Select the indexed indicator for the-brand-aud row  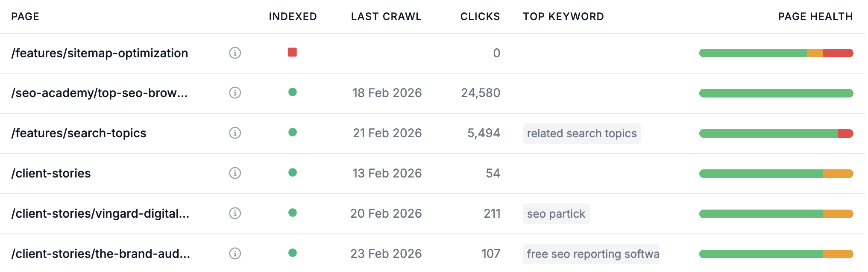[293, 253]
